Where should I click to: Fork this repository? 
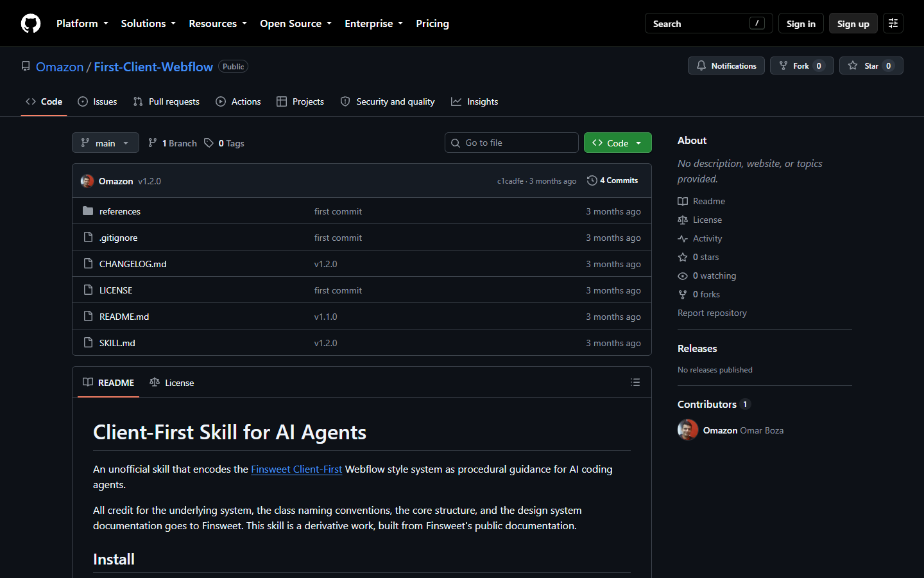pyautogui.click(x=802, y=66)
